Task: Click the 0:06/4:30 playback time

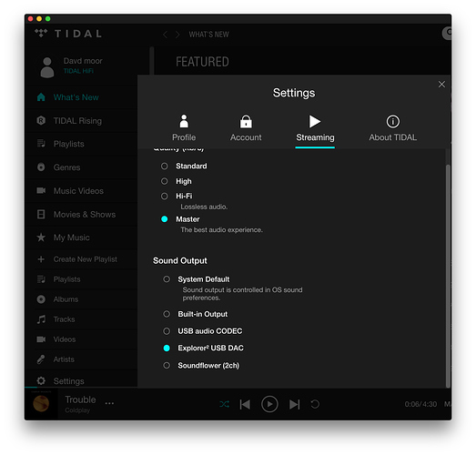Action: point(420,404)
